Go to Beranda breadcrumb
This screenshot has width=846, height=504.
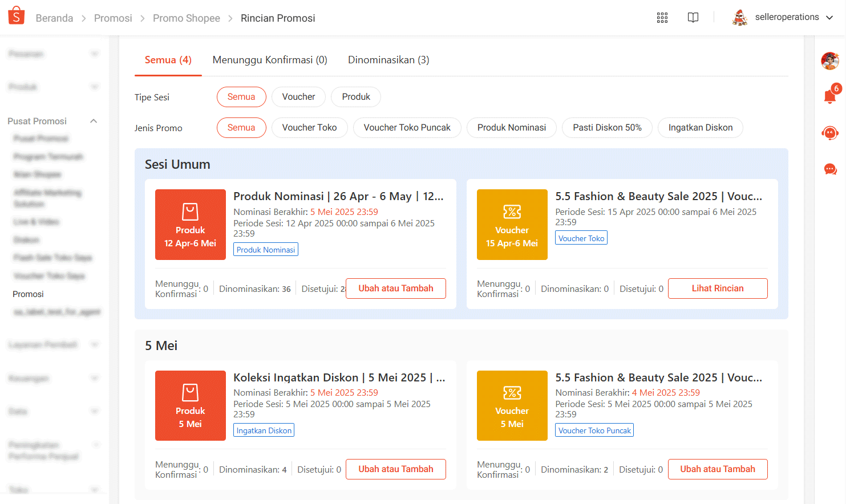(54, 18)
